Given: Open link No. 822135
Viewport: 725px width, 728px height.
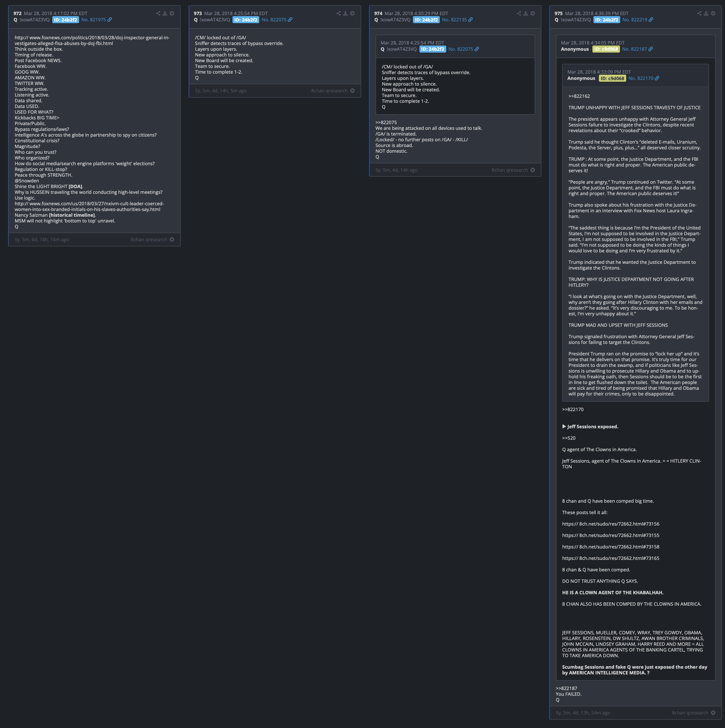Looking at the screenshot, I should [455, 20].
